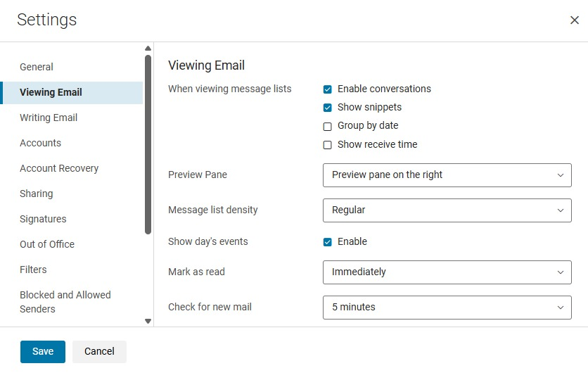
Task: Open Out of Office settings
Action: pos(47,244)
